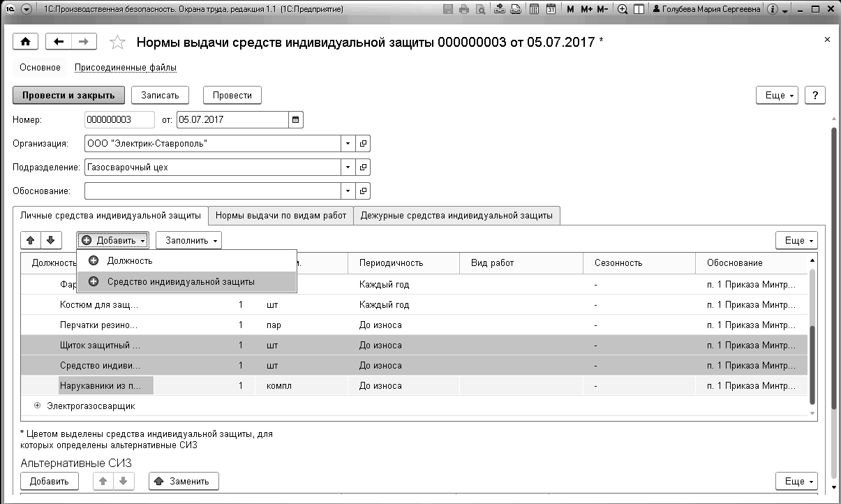
Task: Open the Альтернативные СИЗ Еще menu
Action: [796, 481]
